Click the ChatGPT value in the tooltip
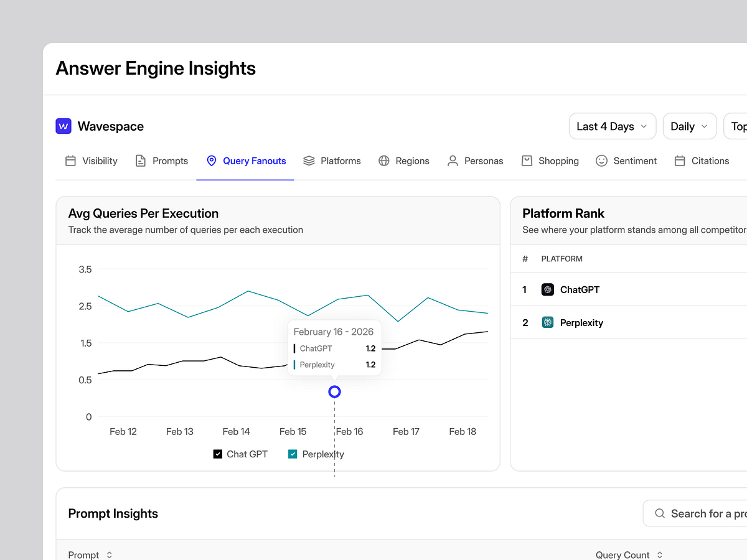 click(371, 348)
